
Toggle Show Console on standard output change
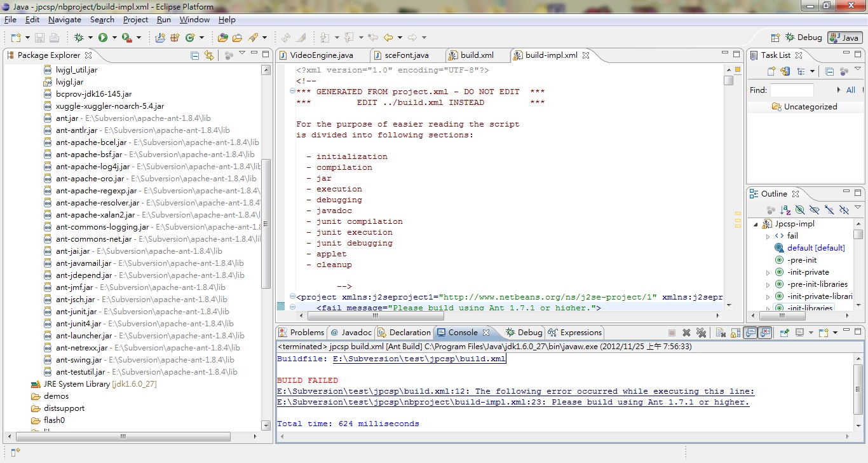click(750, 333)
